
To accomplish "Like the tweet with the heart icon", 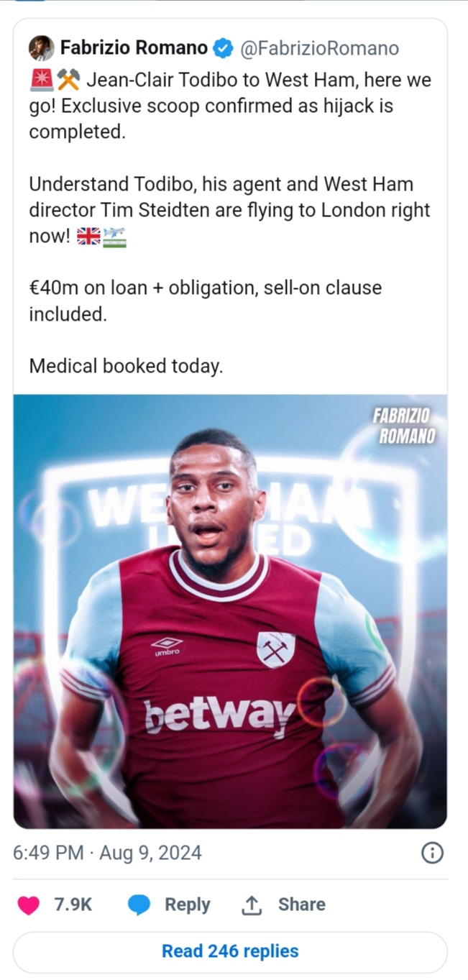I will [x=29, y=905].
